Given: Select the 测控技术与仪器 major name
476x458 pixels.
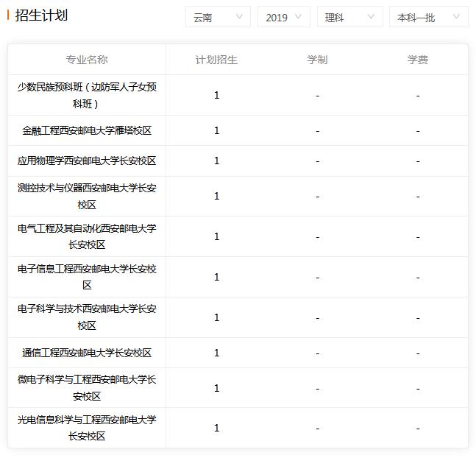Looking at the screenshot, I should [x=87, y=197].
